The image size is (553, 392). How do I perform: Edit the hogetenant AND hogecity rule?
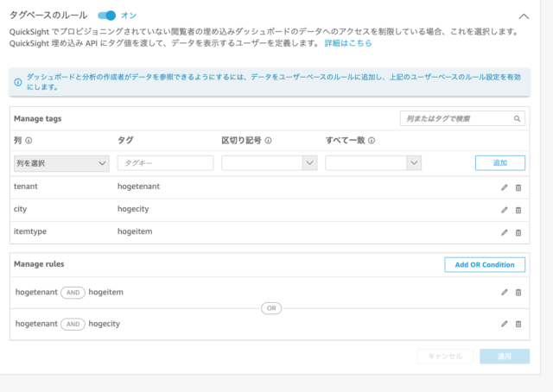coord(505,324)
